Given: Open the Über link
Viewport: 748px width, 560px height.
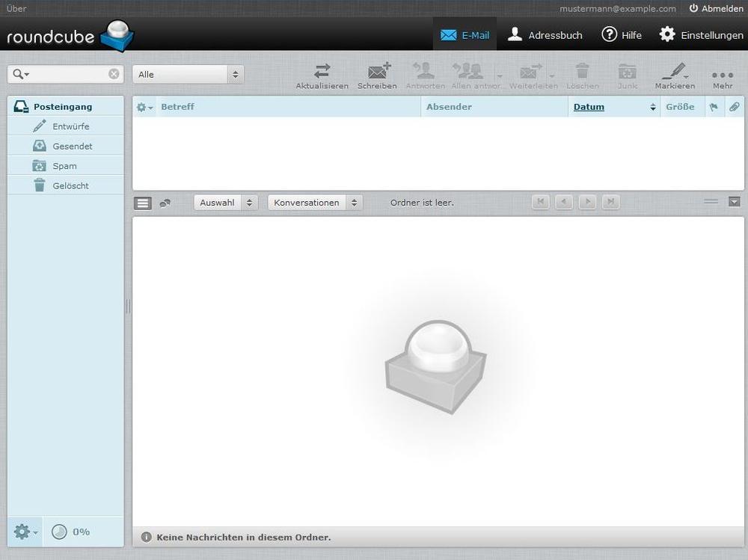Looking at the screenshot, I should tap(16, 8).
